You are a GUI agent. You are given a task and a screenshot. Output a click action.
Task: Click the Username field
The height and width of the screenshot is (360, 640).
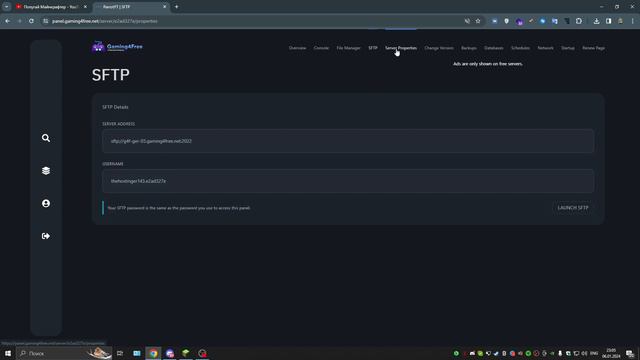(348, 181)
